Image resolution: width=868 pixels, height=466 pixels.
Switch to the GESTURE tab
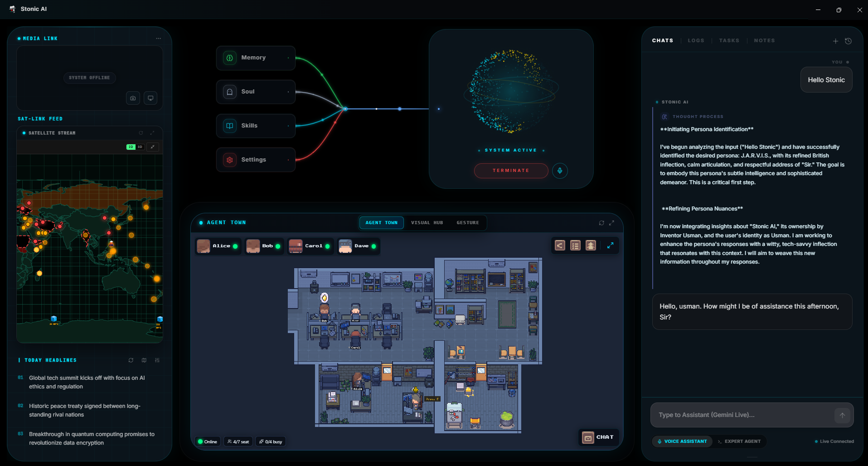click(x=468, y=223)
